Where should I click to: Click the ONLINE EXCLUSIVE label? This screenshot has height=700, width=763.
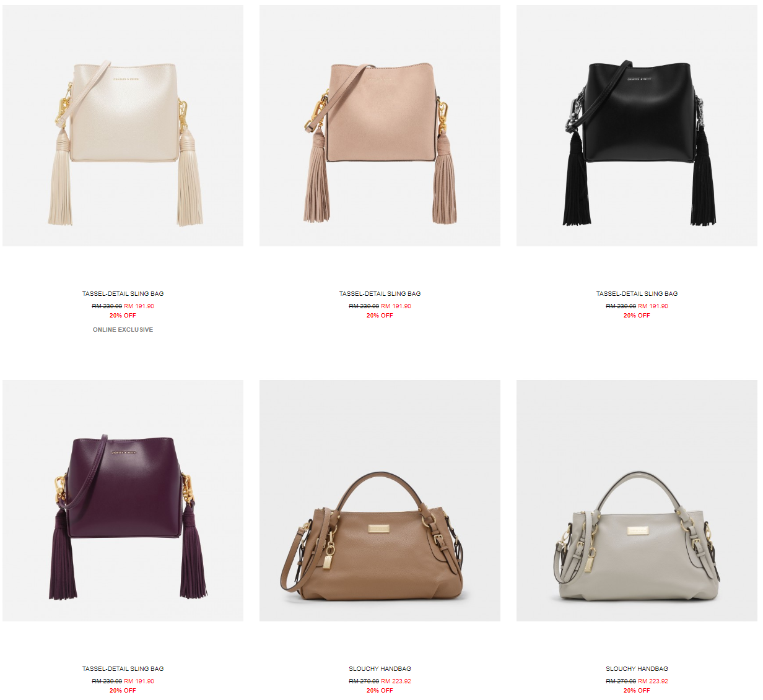pyautogui.click(x=123, y=330)
